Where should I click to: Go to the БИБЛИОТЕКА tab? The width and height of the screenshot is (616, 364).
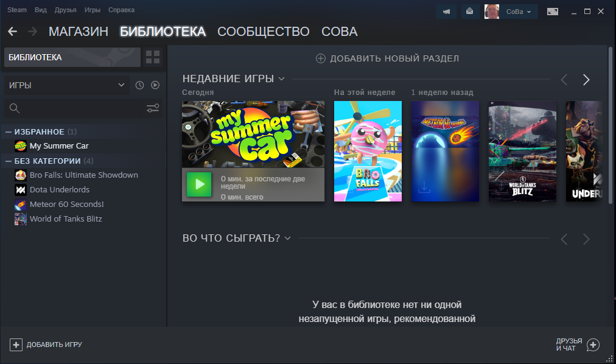(163, 32)
